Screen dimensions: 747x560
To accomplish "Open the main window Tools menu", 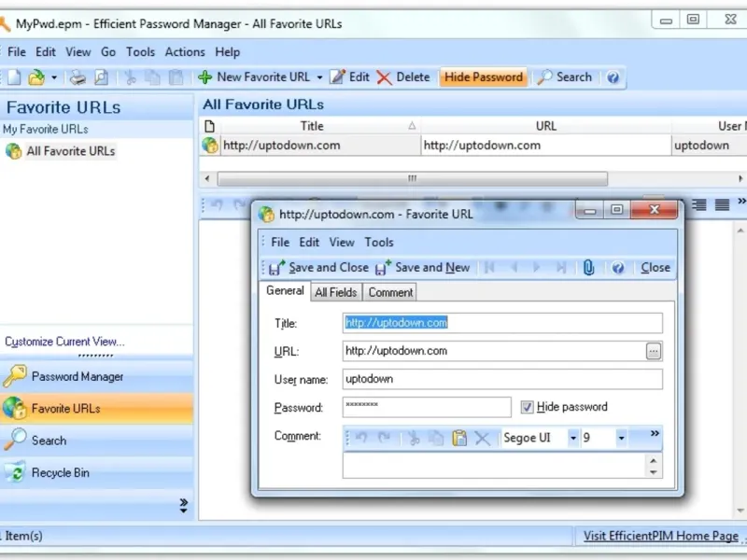I will 140,52.
